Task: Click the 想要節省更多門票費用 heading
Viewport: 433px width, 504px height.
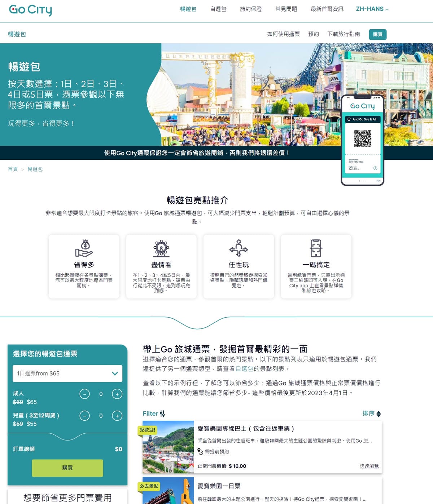Action: pos(67,498)
